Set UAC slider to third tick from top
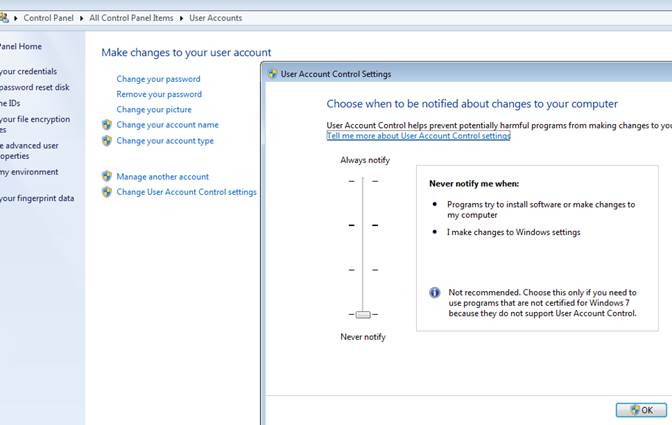 tap(363, 270)
